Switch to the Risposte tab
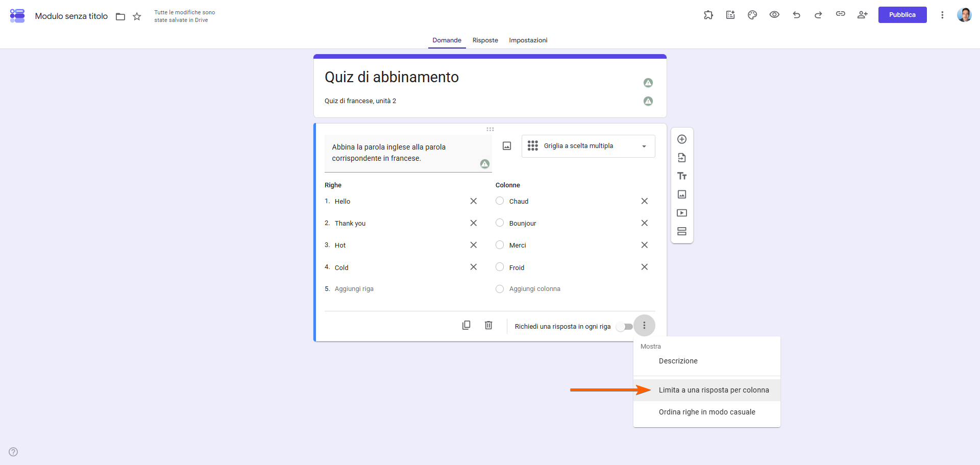This screenshot has width=980, height=465. tap(485, 40)
